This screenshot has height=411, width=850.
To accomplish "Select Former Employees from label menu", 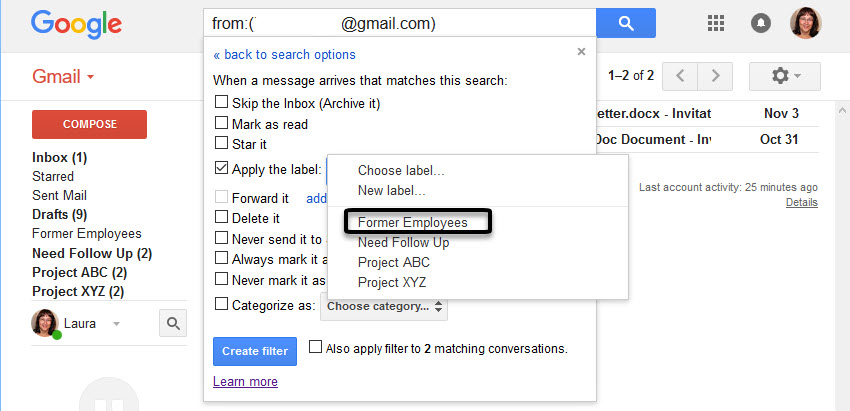I will tap(412, 222).
